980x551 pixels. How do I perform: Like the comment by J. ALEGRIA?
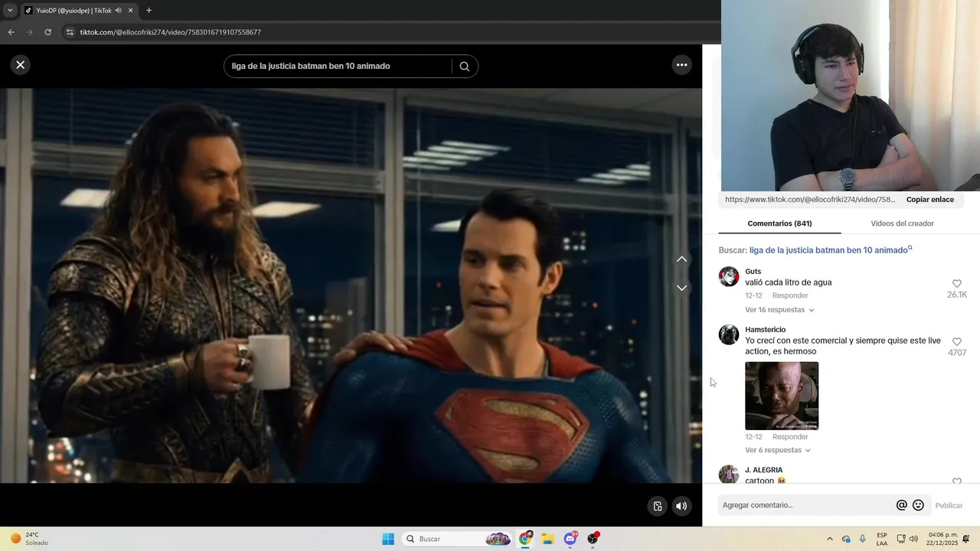956,481
